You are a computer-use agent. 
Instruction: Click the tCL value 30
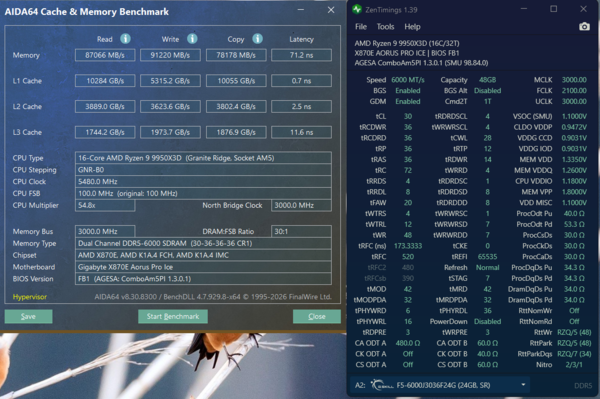pos(408,116)
